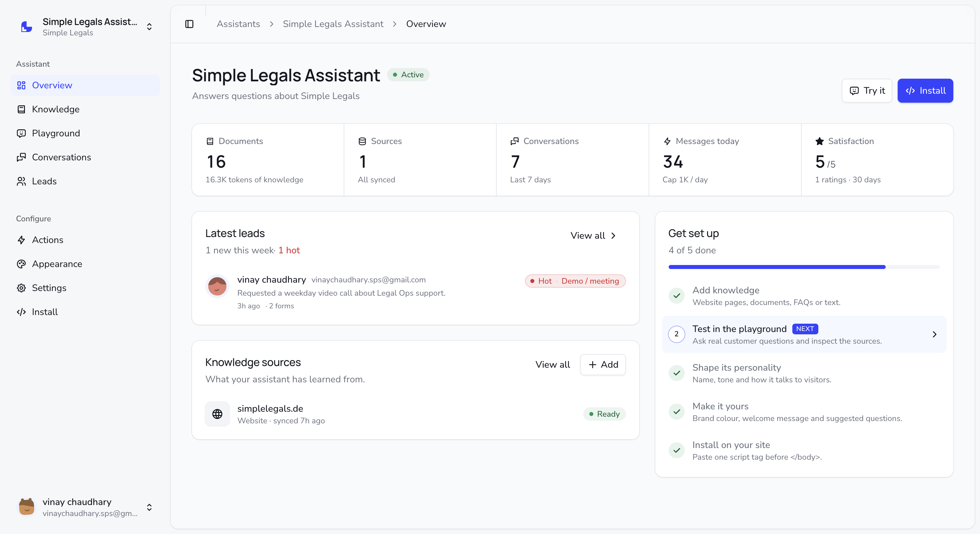Viewport: 980px width, 534px height.
Task: Click the Get set up progress bar
Action: click(804, 267)
